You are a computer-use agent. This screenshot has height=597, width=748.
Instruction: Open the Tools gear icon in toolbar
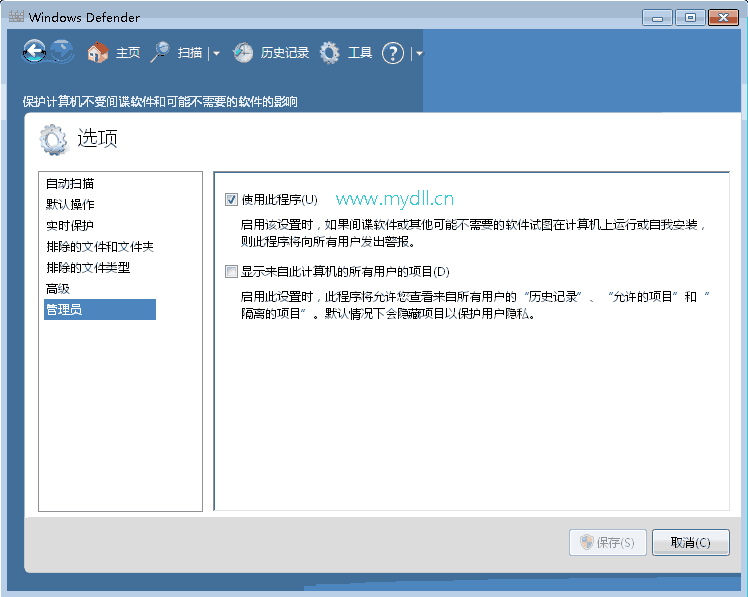click(329, 52)
